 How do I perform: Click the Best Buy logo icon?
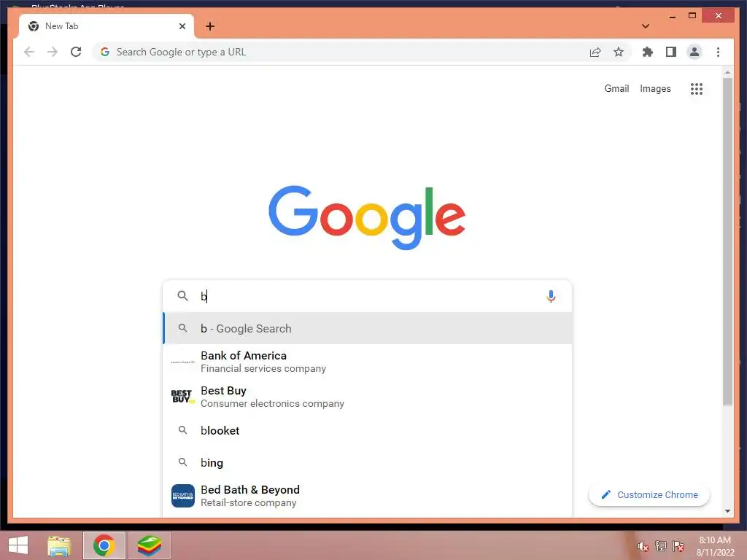[x=183, y=396]
